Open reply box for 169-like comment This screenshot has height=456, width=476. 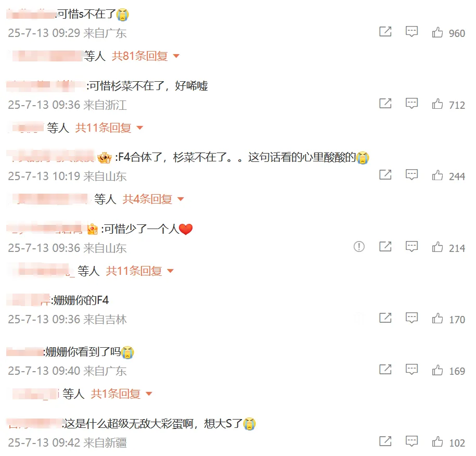click(411, 370)
